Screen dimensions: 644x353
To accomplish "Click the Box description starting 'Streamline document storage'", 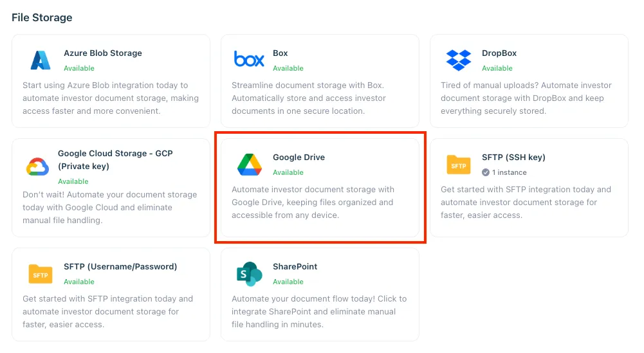I will pyautogui.click(x=309, y=98).
